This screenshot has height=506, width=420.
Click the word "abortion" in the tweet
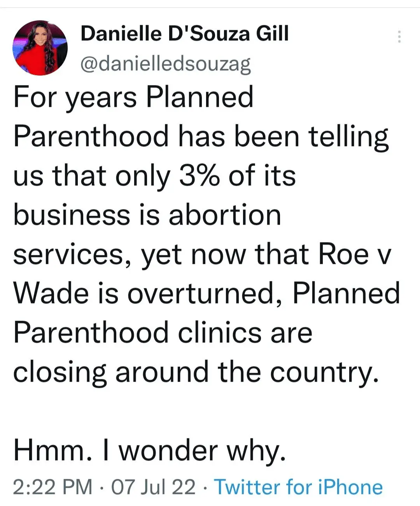pos(224,215)
